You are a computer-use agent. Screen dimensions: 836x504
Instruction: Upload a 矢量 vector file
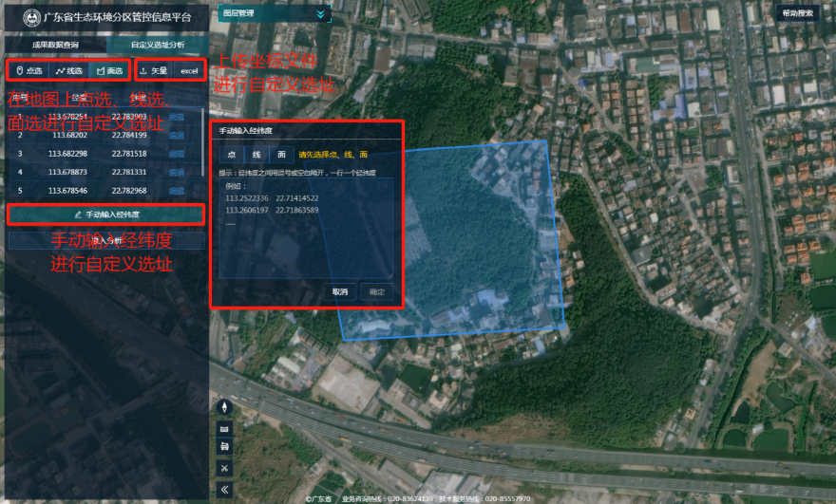(153, 70)
